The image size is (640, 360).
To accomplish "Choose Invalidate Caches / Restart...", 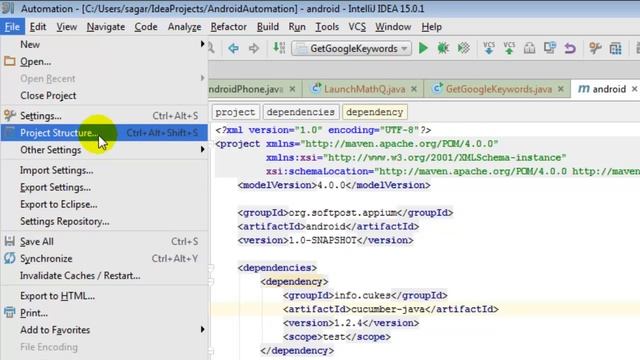I will click(x=104, y=276).
